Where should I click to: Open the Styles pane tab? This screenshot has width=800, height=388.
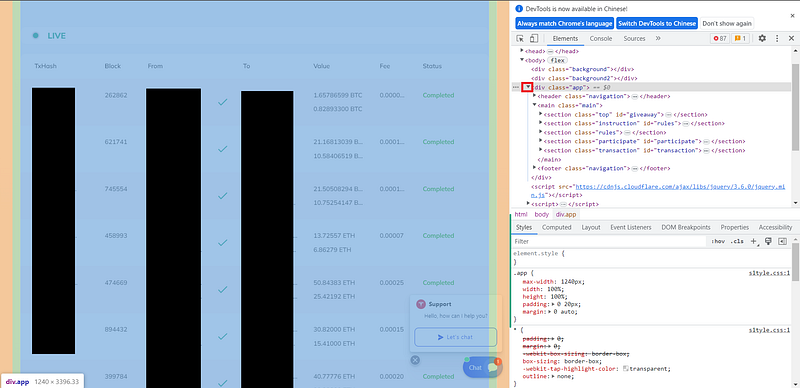523,227
